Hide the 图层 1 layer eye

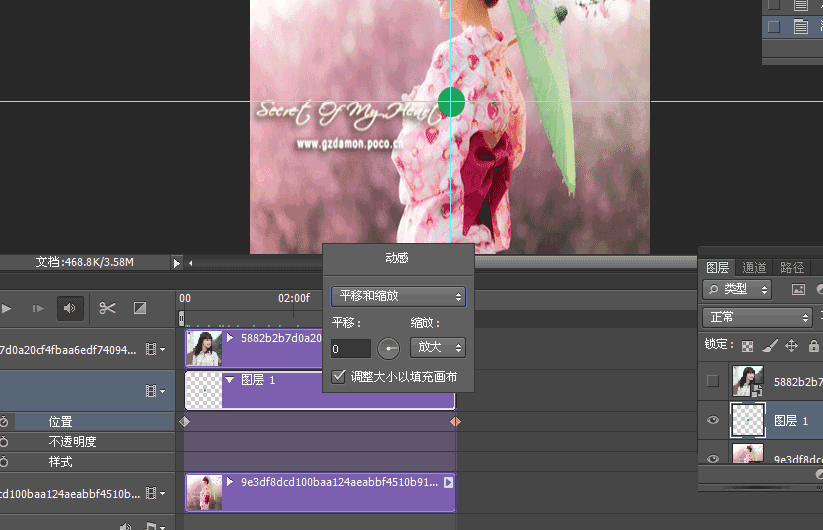click(x=713, y=420)
